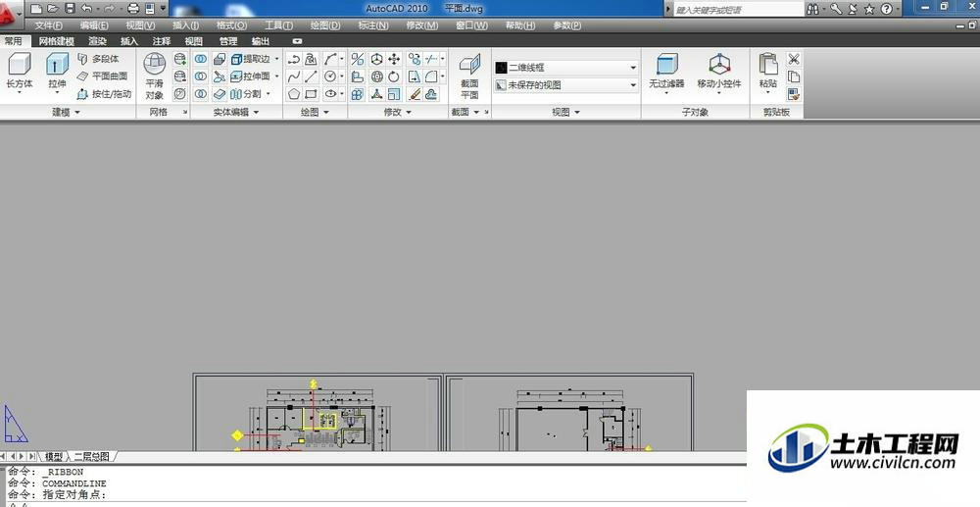Screen dimensions: 980x507
Task: Click the trim icon in 修改 panel
Action: click(x=431, y=59)
